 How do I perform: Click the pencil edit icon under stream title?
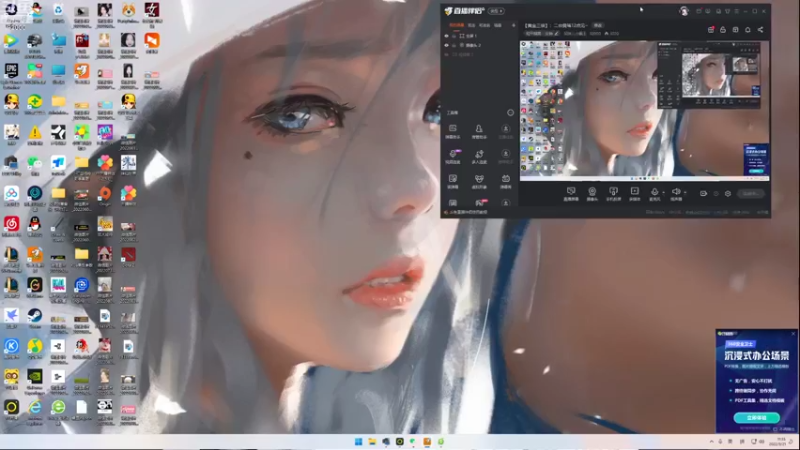tap(556, 34)
